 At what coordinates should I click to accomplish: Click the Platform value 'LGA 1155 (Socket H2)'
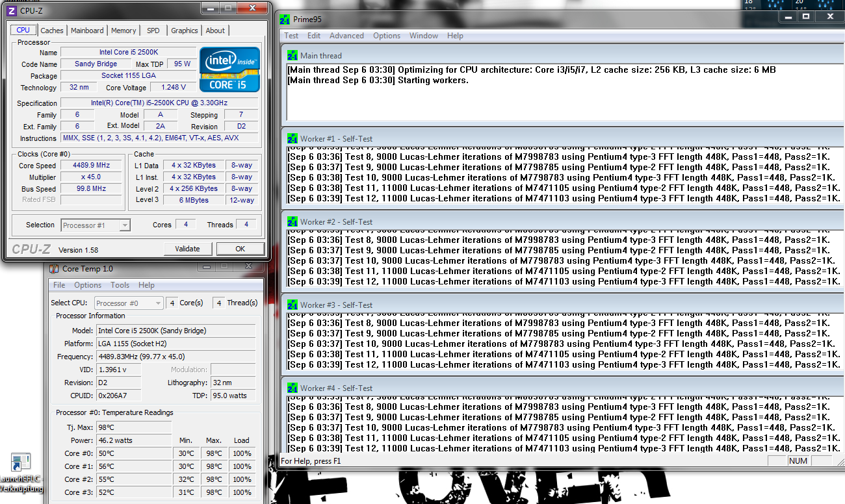pos(177,344)
